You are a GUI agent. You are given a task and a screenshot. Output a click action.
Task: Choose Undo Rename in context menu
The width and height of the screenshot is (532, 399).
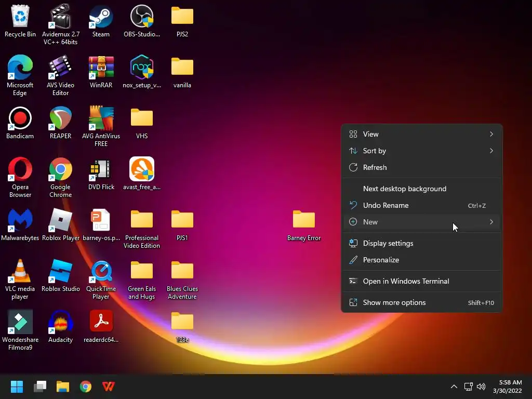click(422, 205)
